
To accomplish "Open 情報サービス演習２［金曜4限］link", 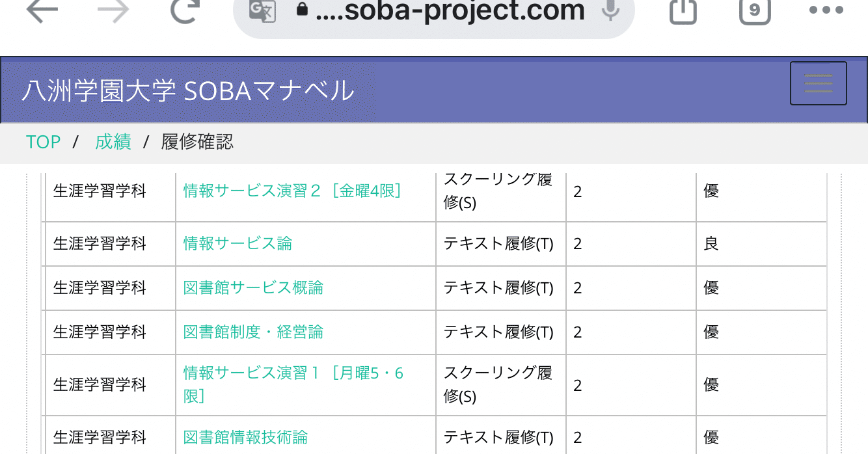I will pos(291,190).
